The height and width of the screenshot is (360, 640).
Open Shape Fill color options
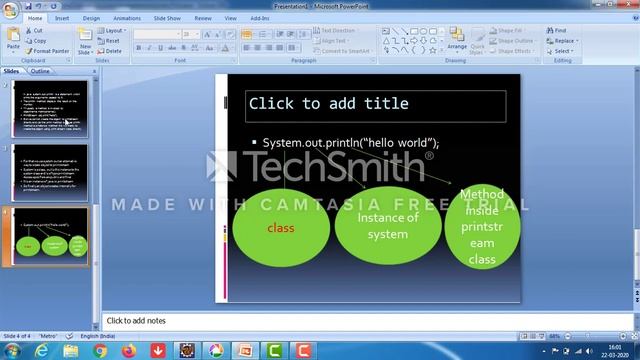pos(507,31)
